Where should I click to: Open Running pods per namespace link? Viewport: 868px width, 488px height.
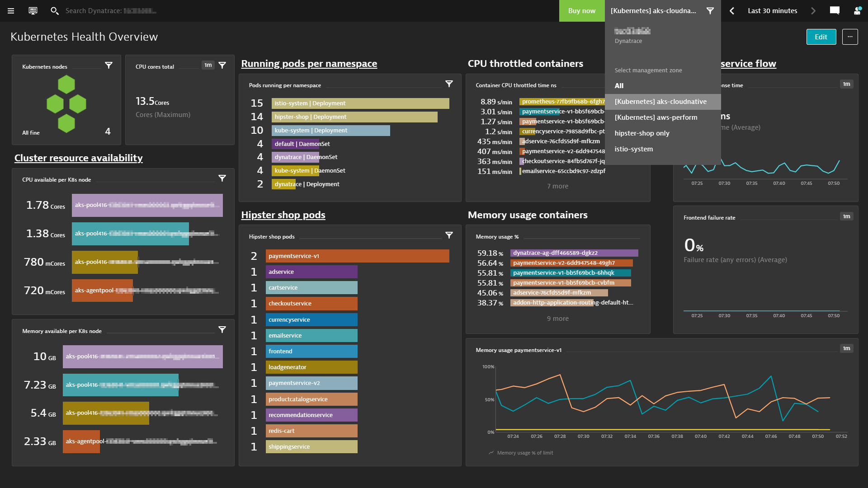click(x=309, y=64)
